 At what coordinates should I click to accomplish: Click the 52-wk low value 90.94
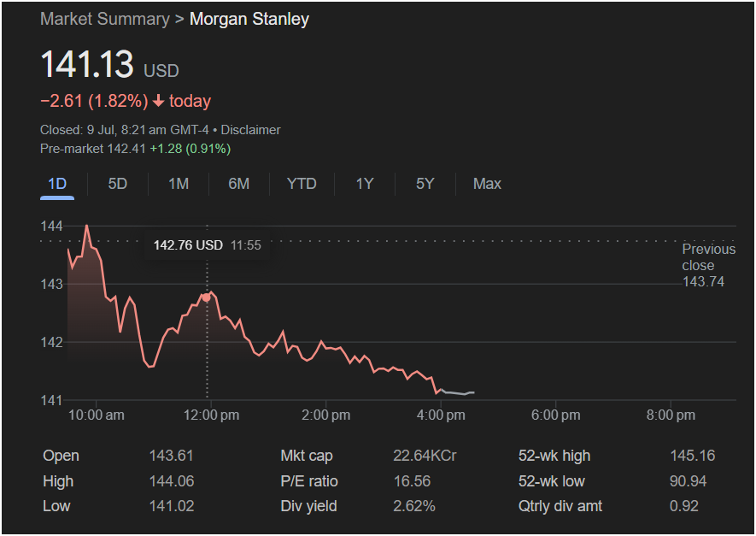click(688, 481)
